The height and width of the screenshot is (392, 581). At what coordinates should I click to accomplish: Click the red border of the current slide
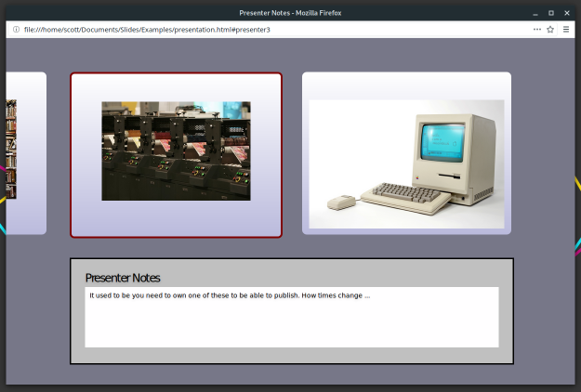click(x=72, y=155)
